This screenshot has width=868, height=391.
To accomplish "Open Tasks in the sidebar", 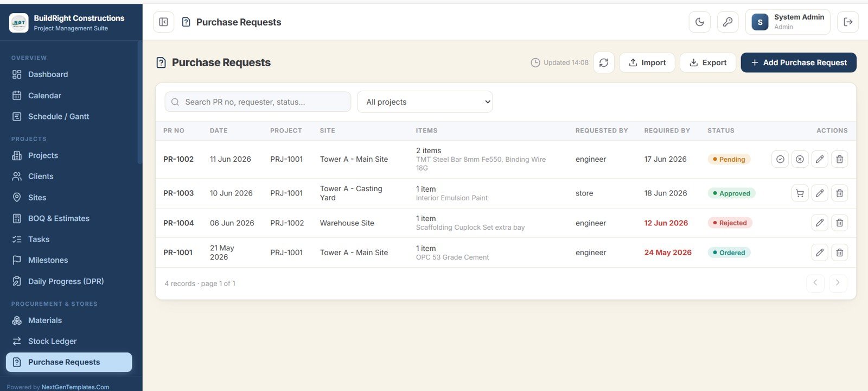I will (69, 239).
